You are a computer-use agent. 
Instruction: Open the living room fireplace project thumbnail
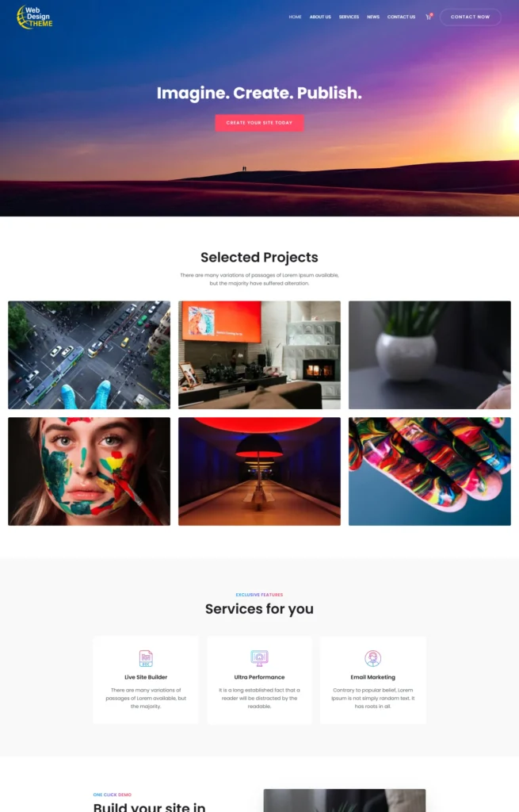click(259, 355)
